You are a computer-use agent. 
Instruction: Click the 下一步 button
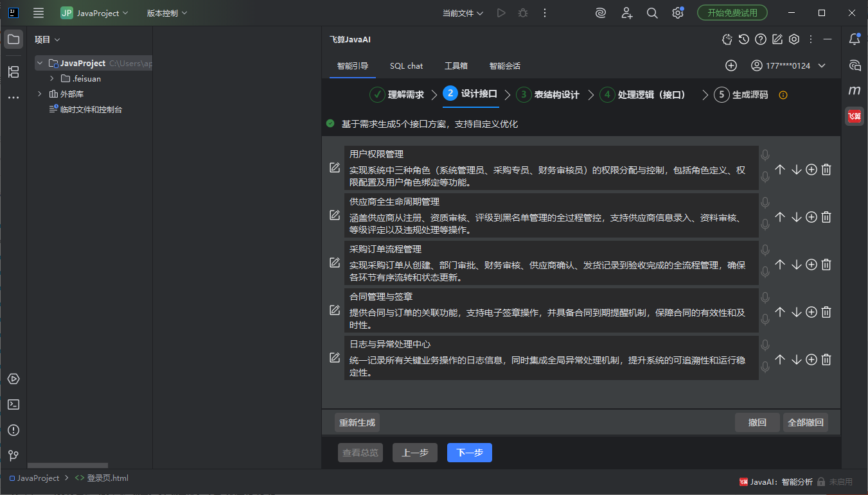tap(470, 453)
